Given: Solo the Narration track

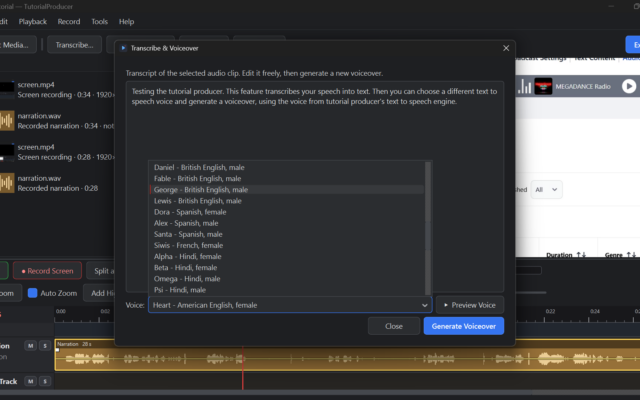Looking at the screenshot, I should (x=45, y=346).
